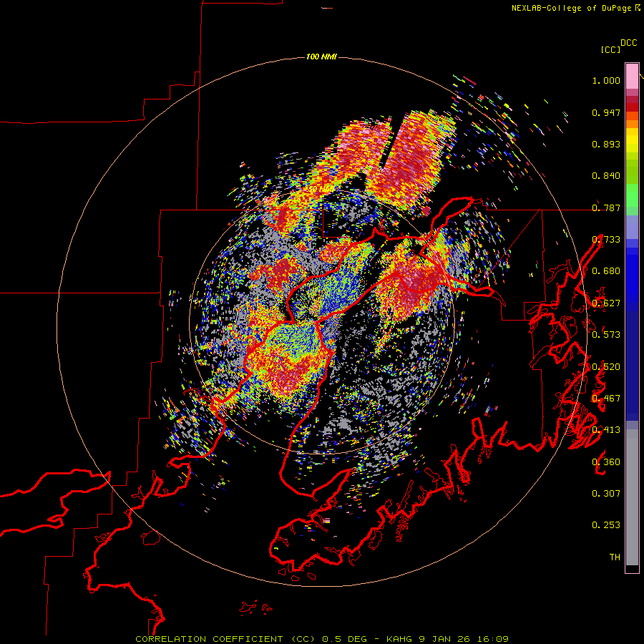Screen dimensions: 644x644
Task: Click the TH label at the legend bottom
Action: tap(615, 557)
